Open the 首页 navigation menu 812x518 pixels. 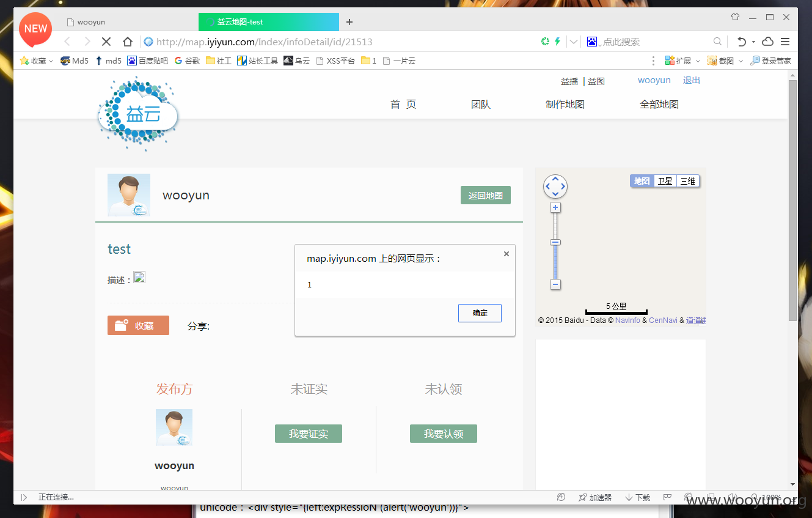(403, 105)
